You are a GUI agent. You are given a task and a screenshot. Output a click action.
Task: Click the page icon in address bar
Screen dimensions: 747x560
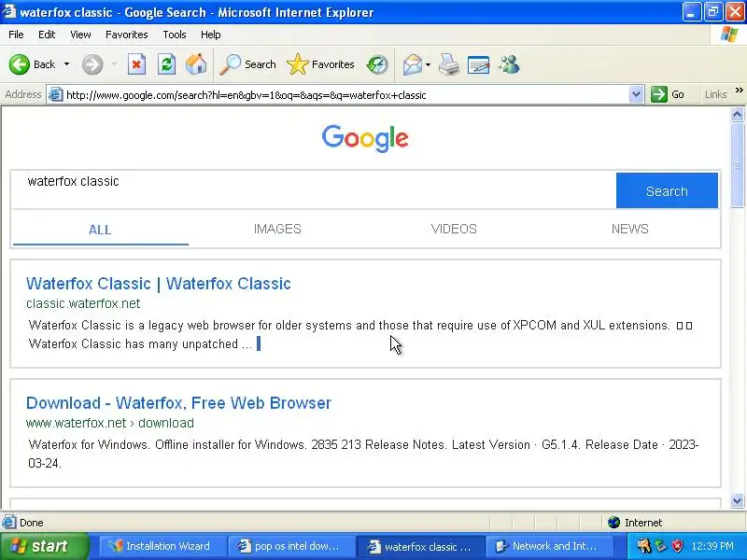pos(56,95)
